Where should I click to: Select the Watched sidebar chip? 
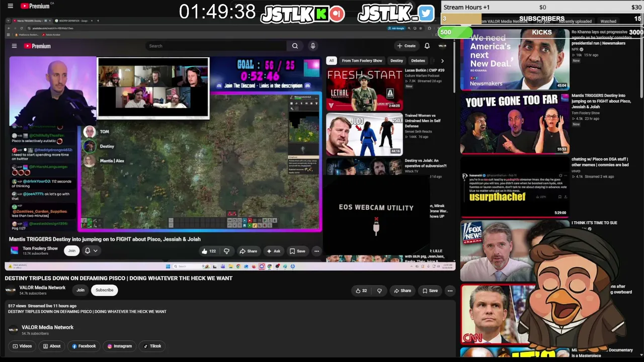tap(608, 22)
